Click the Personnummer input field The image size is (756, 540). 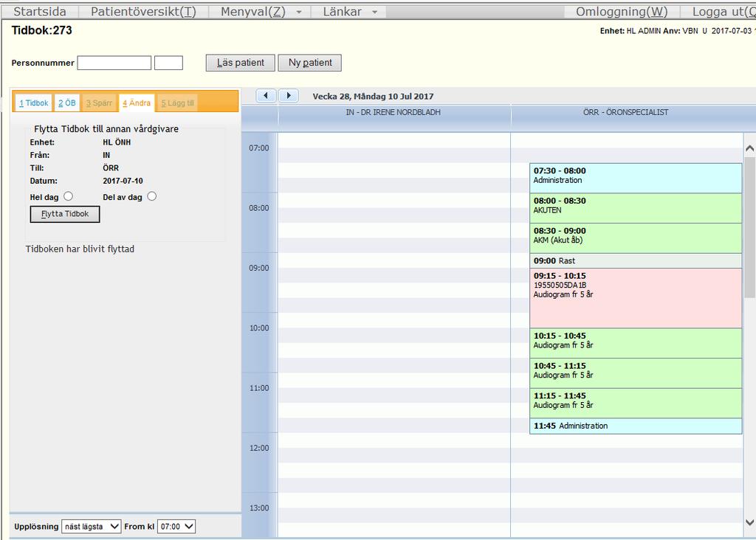click(114, 63)
